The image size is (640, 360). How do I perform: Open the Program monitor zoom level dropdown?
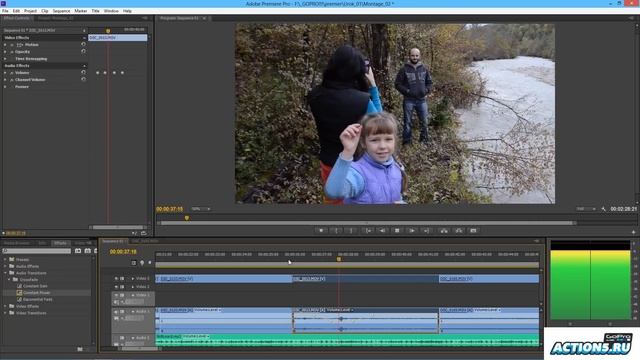(x=200, y=209)
